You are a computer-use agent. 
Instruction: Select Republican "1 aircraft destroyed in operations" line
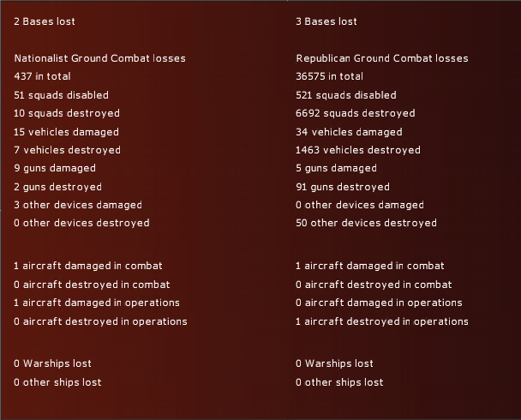(382, 321)
